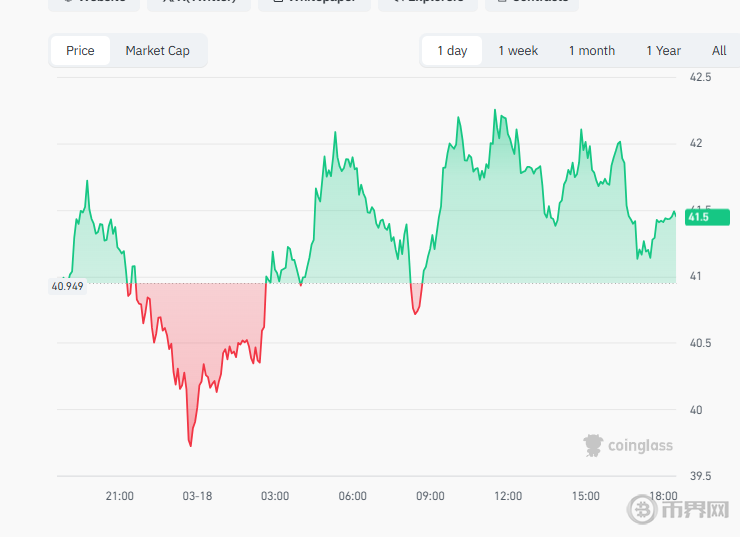This screenshot has width=740, height=537.
Task: Select the Price tab
Action: (x=80, y=50)
